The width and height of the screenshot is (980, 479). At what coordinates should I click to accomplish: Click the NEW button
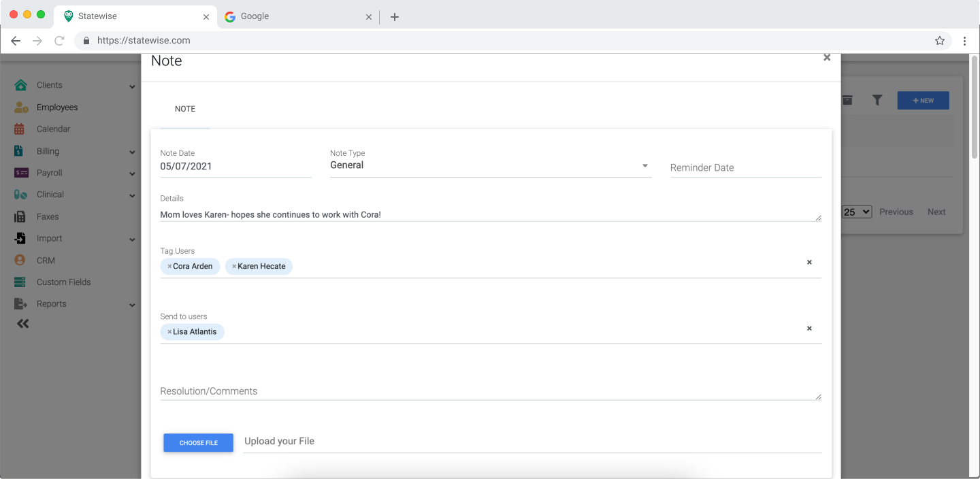point(923,101)
